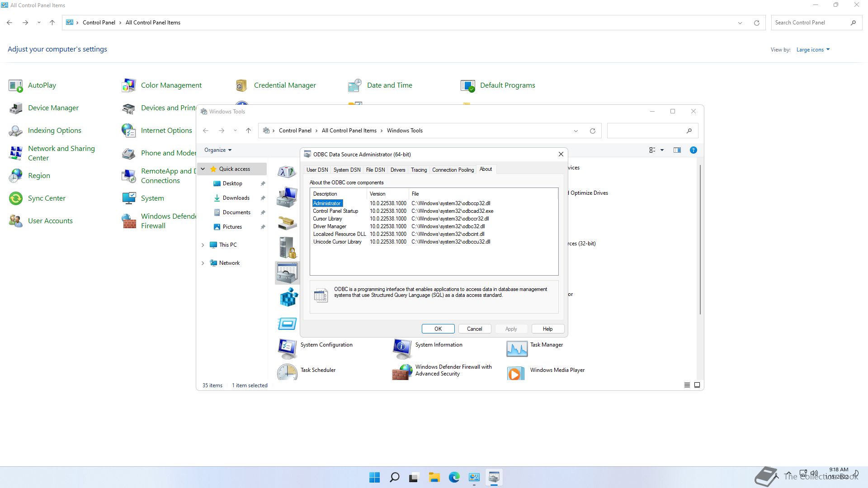This screenshot has width=868, height=488.
Task: Switch to the File DSN tab
Action: 375,170
